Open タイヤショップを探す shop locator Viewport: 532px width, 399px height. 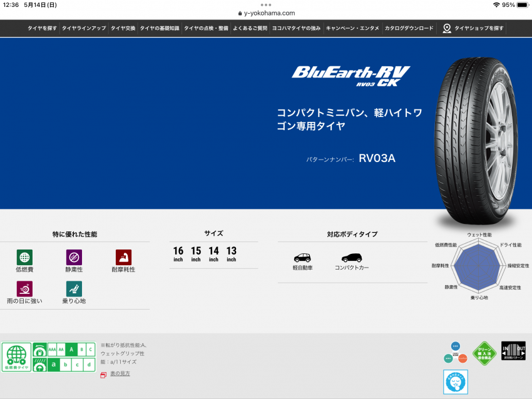point(473,28)
